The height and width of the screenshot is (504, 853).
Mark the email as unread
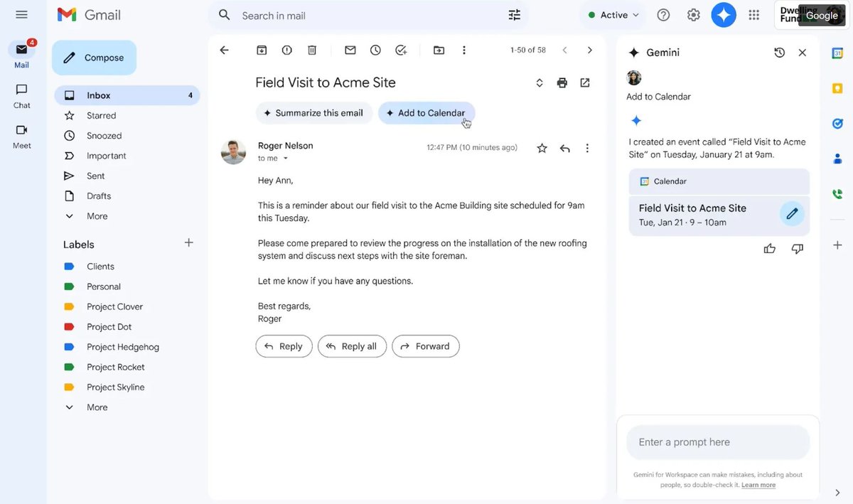(350, 50)
